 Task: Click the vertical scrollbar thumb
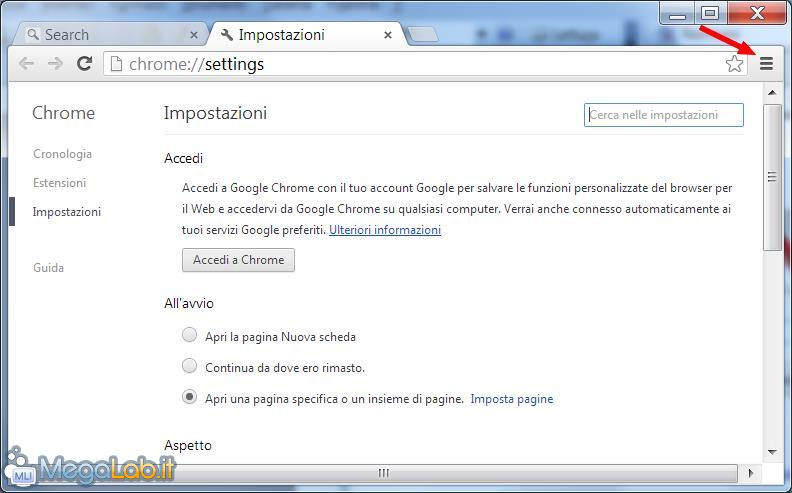click(x=772, y=177)
